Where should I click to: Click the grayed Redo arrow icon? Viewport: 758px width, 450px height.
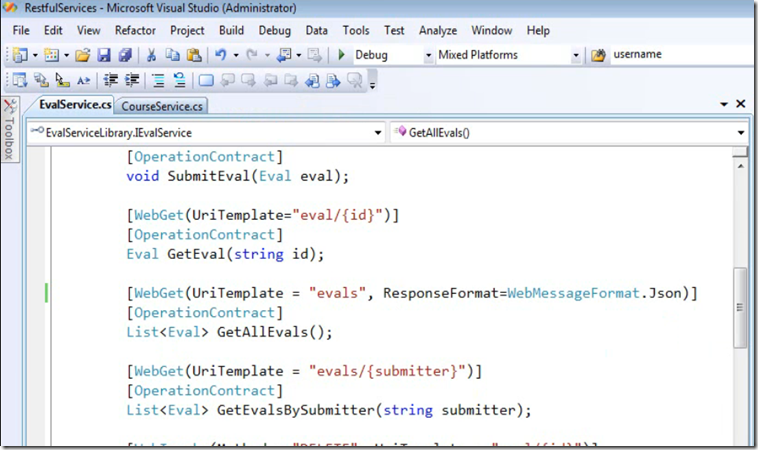click(x=252, y=55)
